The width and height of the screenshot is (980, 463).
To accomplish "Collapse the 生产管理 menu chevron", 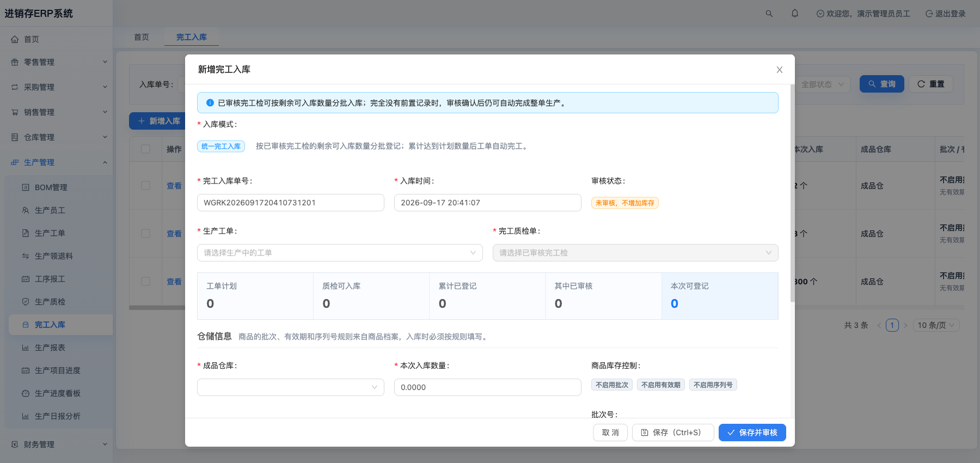I will (105, 162).
